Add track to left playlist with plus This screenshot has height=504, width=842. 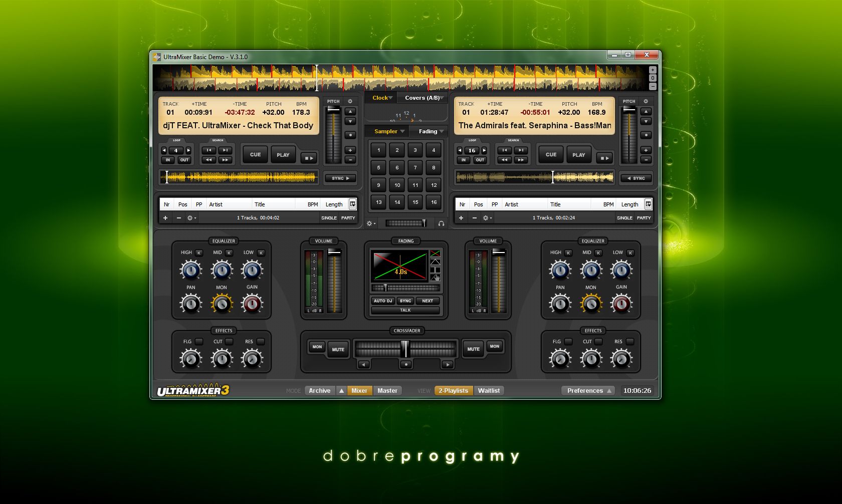[x=165, y=218]
